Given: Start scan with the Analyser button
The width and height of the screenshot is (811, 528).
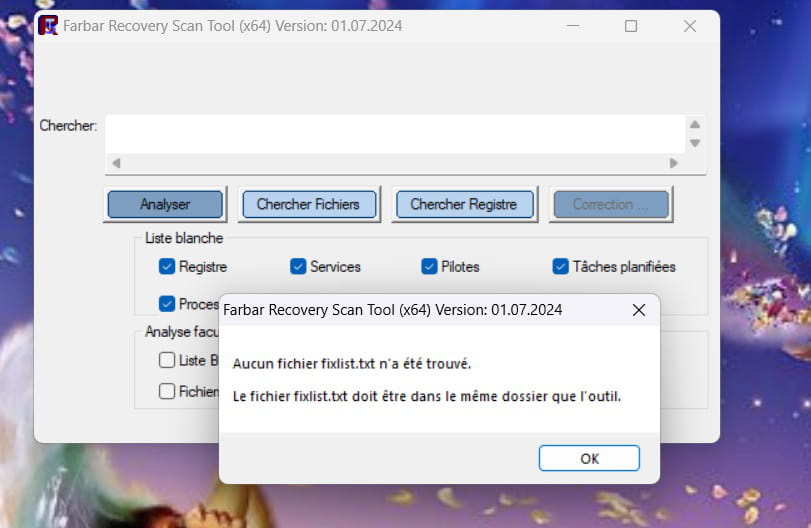Looking at the screenshot, I should pos(165,204).
